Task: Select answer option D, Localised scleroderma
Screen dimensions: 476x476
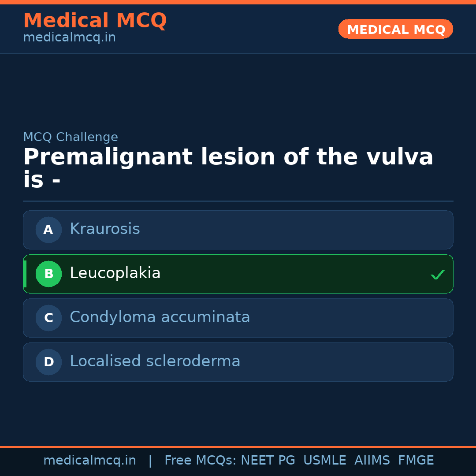Action: click(238, 362)
